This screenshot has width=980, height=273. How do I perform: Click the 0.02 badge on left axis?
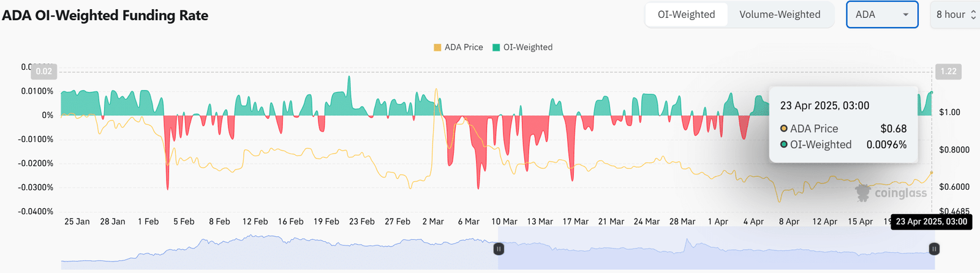click(44, 71)
